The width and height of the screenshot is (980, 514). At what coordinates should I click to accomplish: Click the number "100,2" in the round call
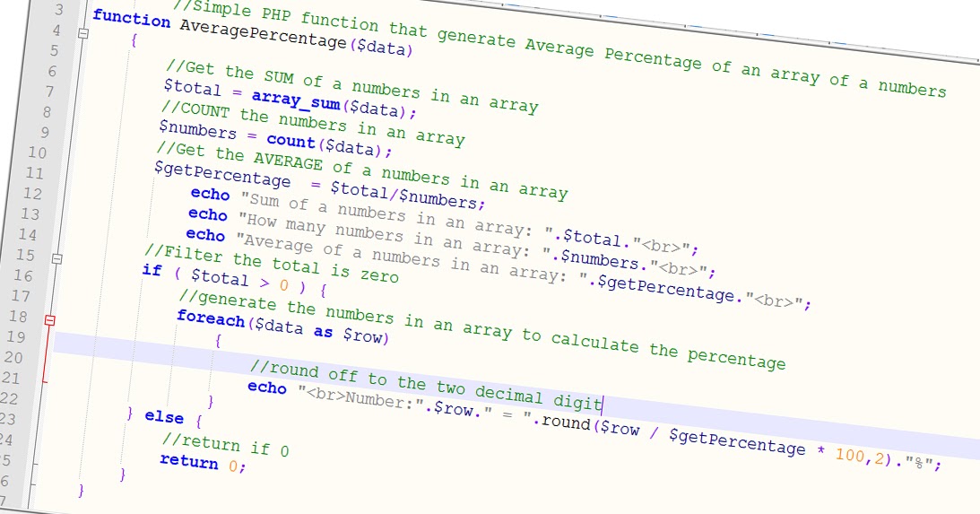coord(860,455)
